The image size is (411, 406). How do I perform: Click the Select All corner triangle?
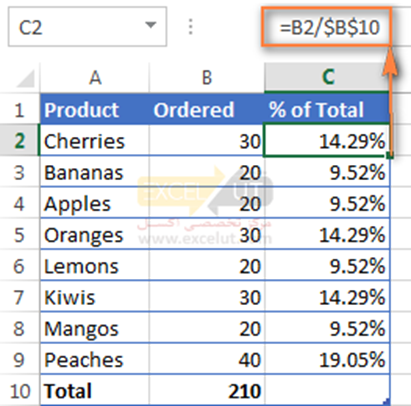25,78
